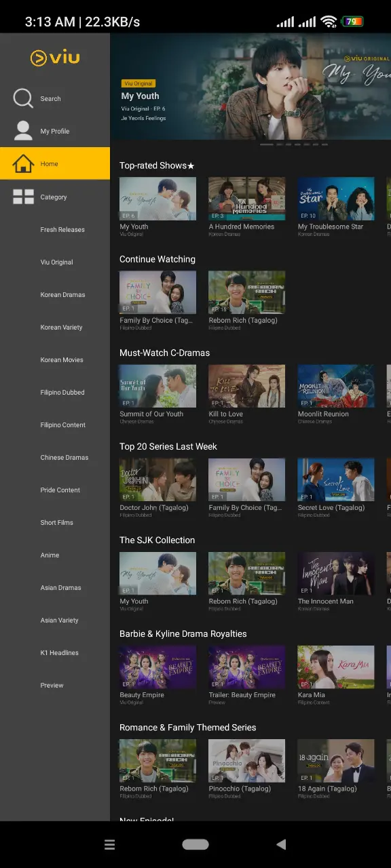Open Asian Dramas category
This screenshot has height=868, width=391.
pyautogui.click(x=60, y=588)
